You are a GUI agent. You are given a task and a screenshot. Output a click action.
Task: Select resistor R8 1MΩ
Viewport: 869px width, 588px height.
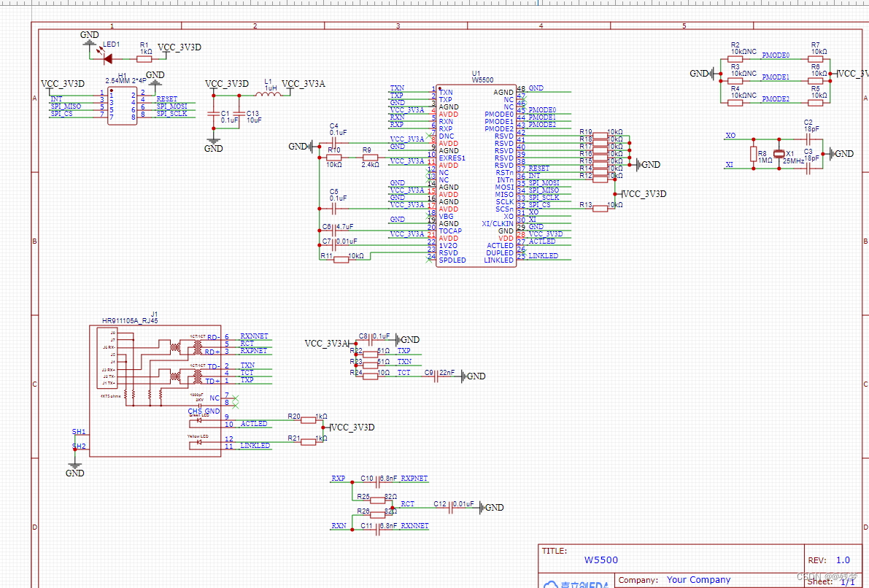pyautogui.click(x=753, y=154)
